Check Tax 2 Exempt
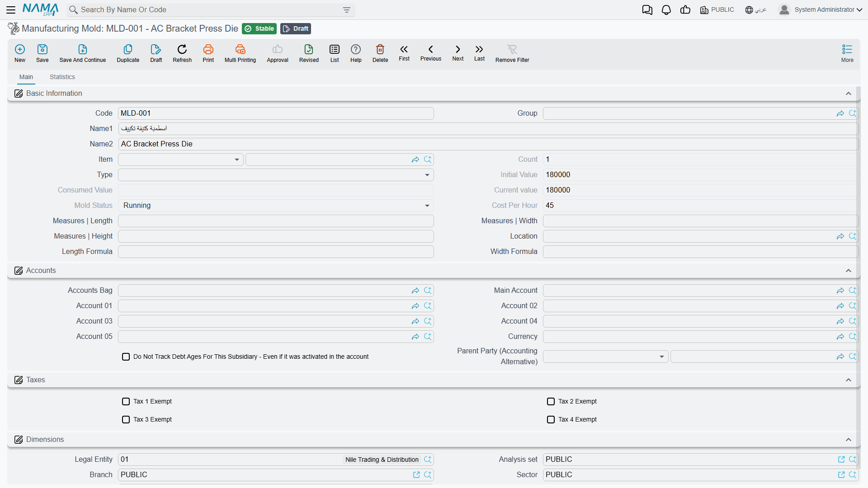The width and height of the screenshot is (868, 488). 551,402
